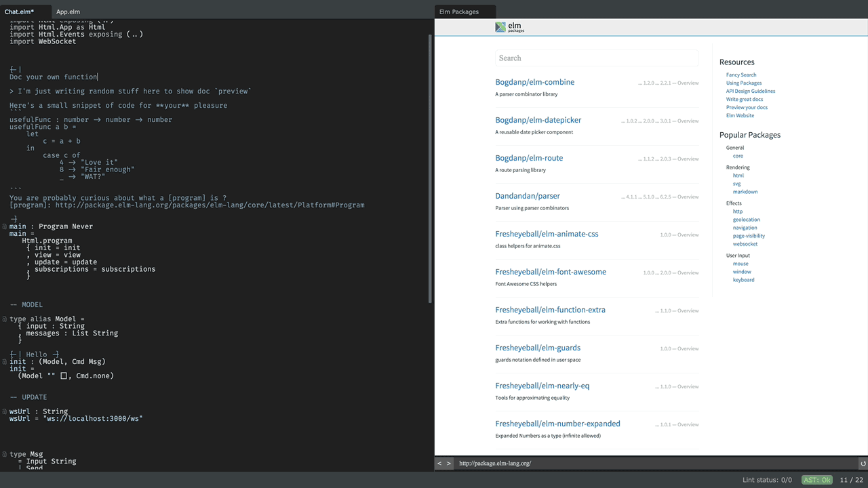
Task: Toggle the gutter fold marker beside type Msg
Action: tap(5, 454)
